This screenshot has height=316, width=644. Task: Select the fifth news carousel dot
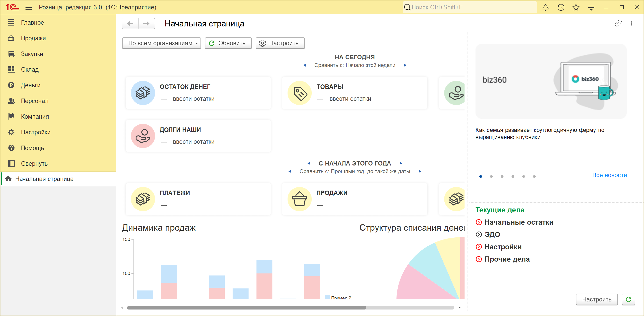point(523,176)
